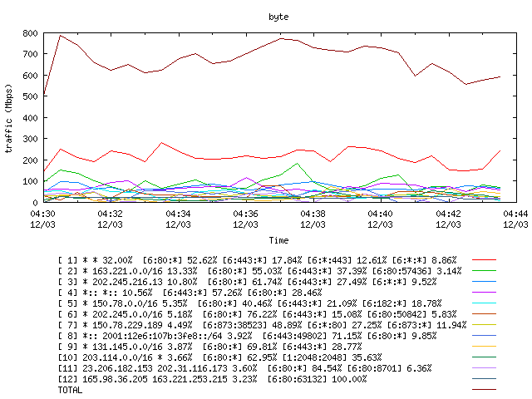Click the blue line swatch for entry 3
The height and width of the screenshot is (399, 532).
[484, 282]
